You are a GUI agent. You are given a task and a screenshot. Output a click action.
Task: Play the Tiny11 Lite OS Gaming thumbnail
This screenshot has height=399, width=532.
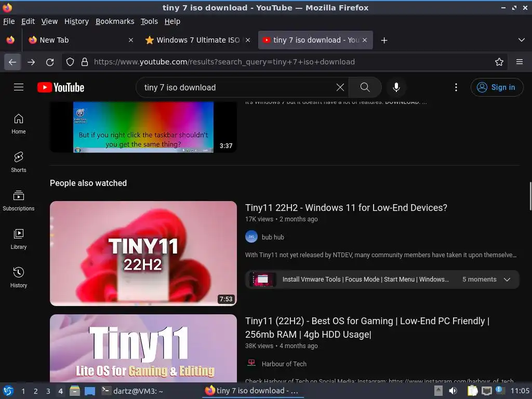coord(143,349)
